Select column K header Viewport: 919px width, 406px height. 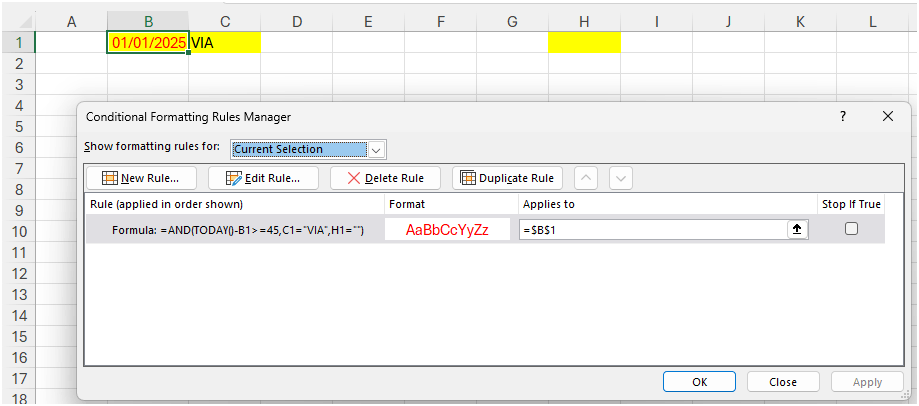800,22
